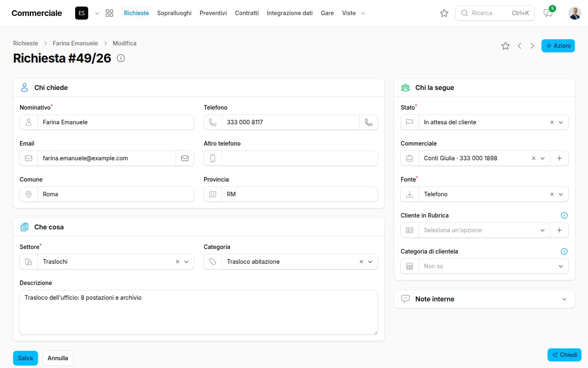
Task: Open the Azioni button
Action: click(x=558, y=46)
